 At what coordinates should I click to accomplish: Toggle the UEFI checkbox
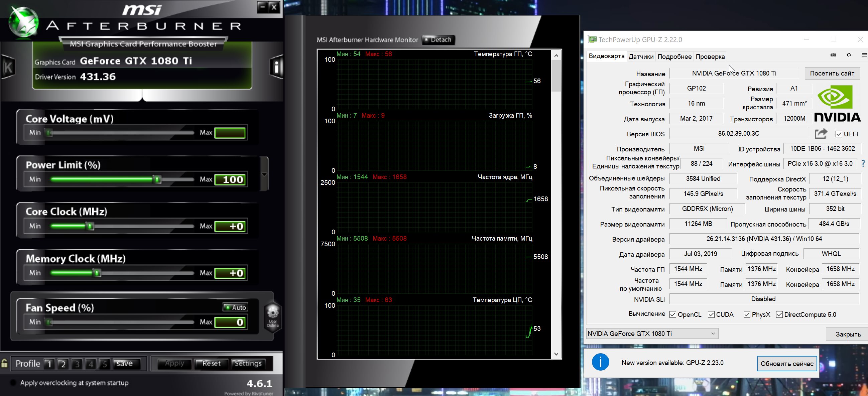[839, 134]
